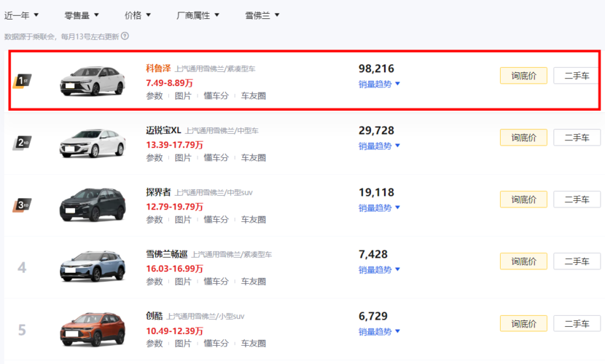
Task: Expand 销量趋势 for 科鲁泽
Action: point(379,84)
